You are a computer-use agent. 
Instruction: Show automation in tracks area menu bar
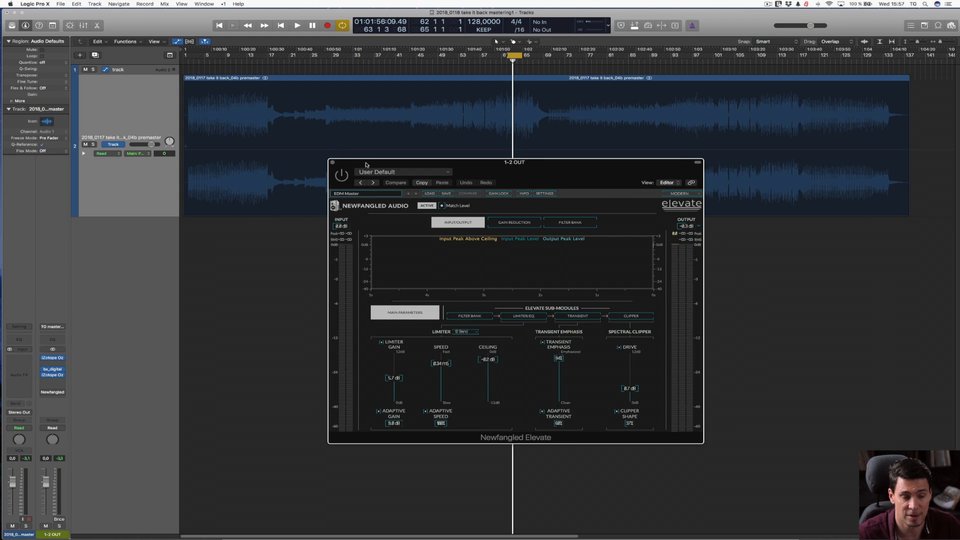tap(177, 42)
